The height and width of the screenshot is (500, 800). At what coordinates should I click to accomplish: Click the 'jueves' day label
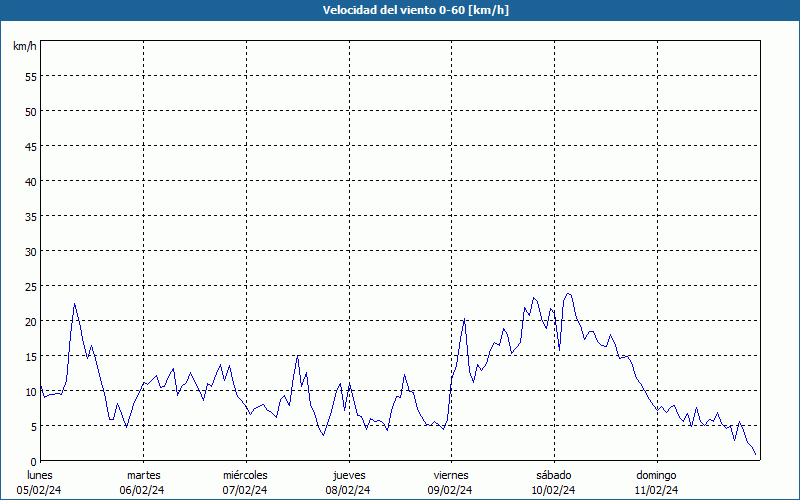[349, 475]
